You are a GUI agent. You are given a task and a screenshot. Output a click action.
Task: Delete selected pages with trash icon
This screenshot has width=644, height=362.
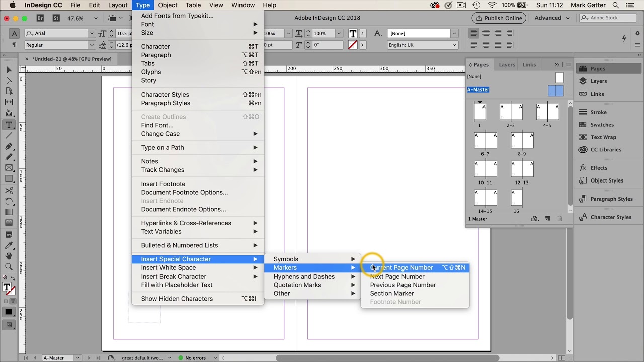(x=560, y=219)
